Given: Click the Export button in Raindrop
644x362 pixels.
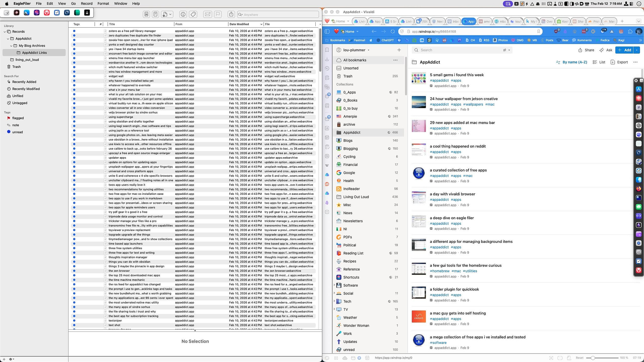Looking at the screenshot, I should tap(619, 62).
